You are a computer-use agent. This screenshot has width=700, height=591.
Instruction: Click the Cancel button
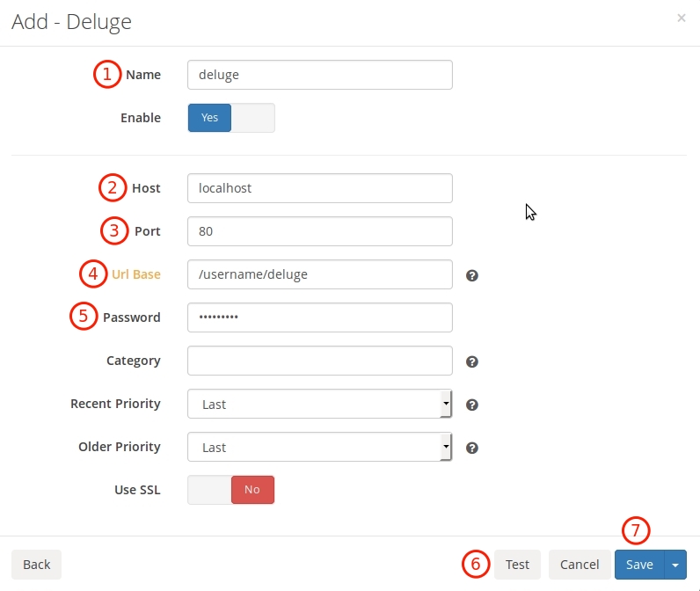[579, 565]
